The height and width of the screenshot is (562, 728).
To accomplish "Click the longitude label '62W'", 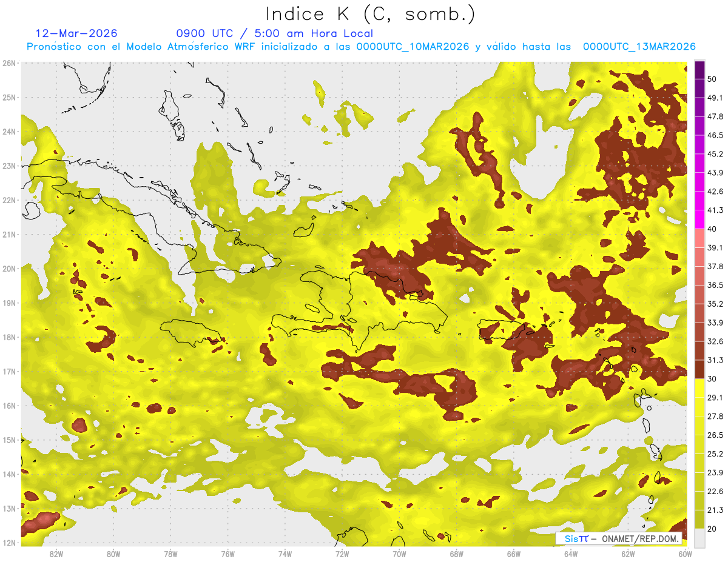I will coord(628,554).
